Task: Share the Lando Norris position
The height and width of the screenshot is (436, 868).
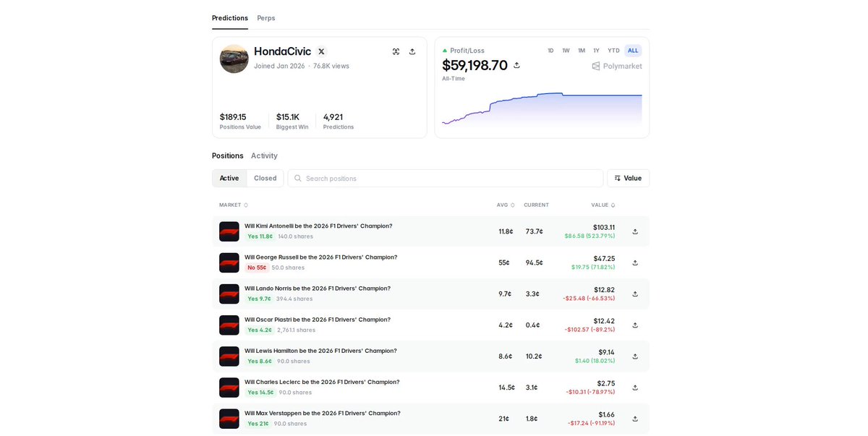Action: click(x=635, y=294)
